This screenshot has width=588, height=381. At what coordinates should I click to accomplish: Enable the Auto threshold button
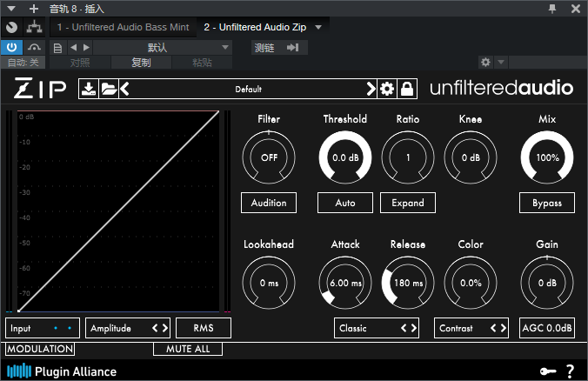pyautogui.click(x=345, y=203)
